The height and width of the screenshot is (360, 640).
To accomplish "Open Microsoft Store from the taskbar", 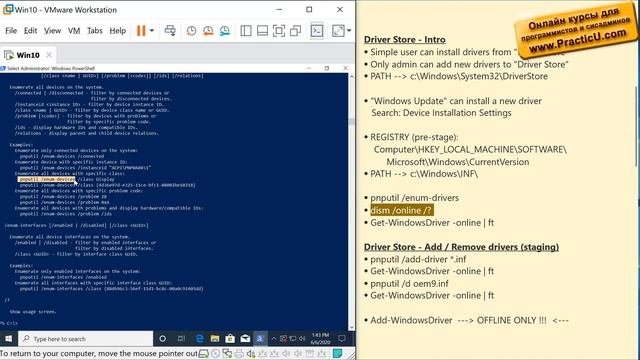I will pyautogui.click(x=230, y=339).
